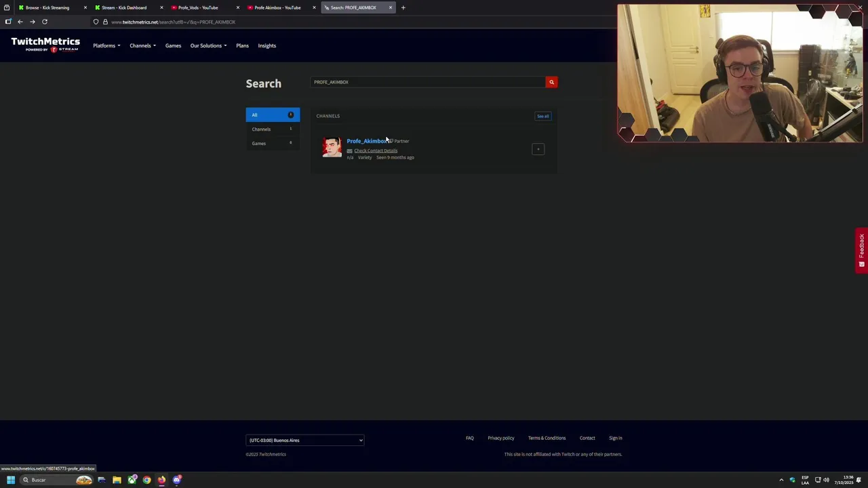Select the Channels filter in sidebar
The height and width of the screenshot is (488, 868).
click(x=273, y=129)
